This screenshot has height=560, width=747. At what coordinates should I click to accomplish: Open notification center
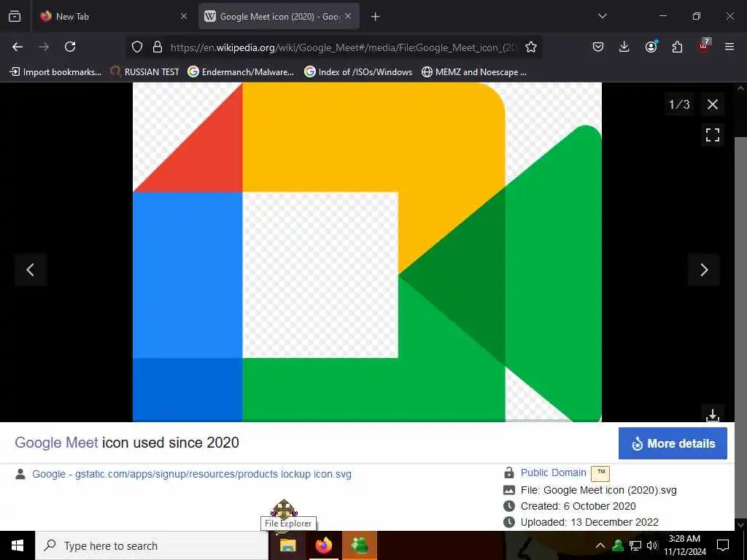723,545
